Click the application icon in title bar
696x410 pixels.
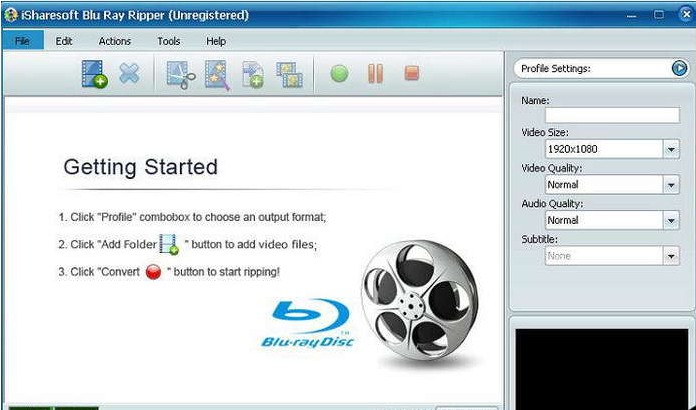pos(11,16)
